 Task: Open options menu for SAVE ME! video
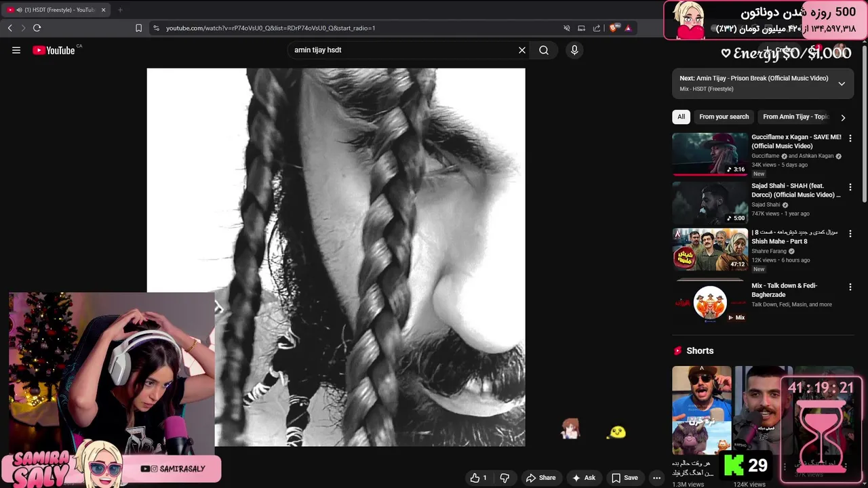click(x=850, y=138)
